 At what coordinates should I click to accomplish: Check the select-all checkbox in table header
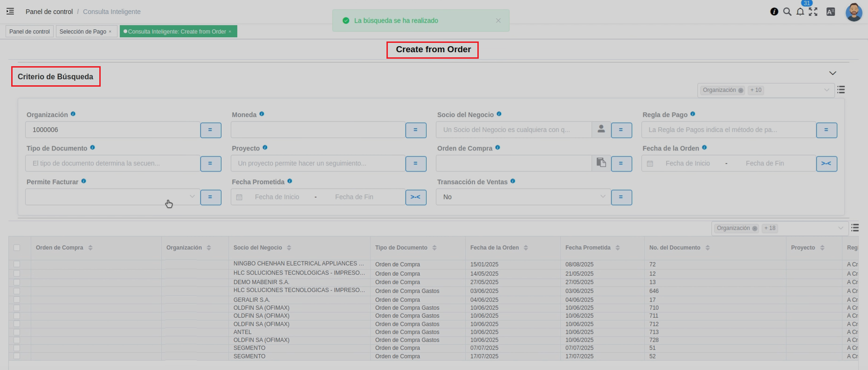[17, 247]
